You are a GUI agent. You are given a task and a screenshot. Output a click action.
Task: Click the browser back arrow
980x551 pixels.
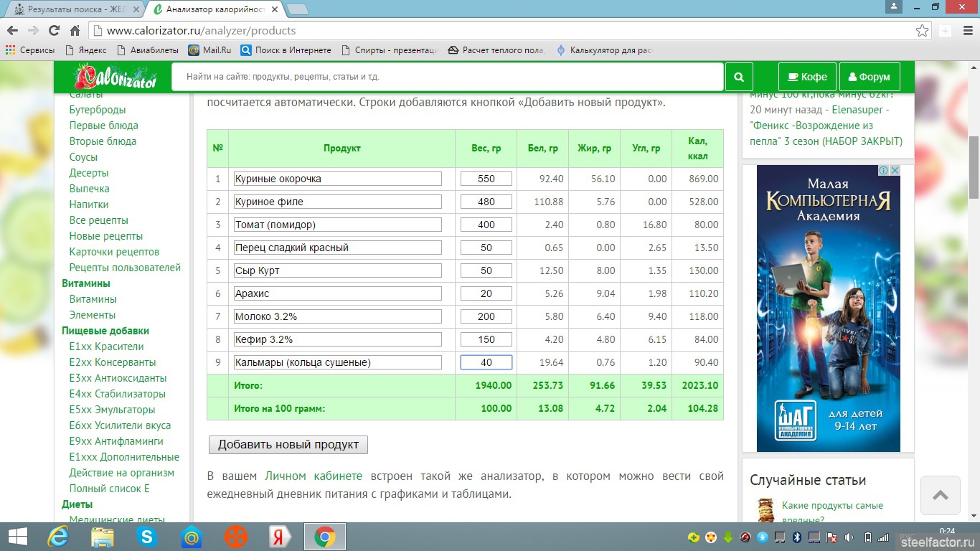(x=12, y=31)
